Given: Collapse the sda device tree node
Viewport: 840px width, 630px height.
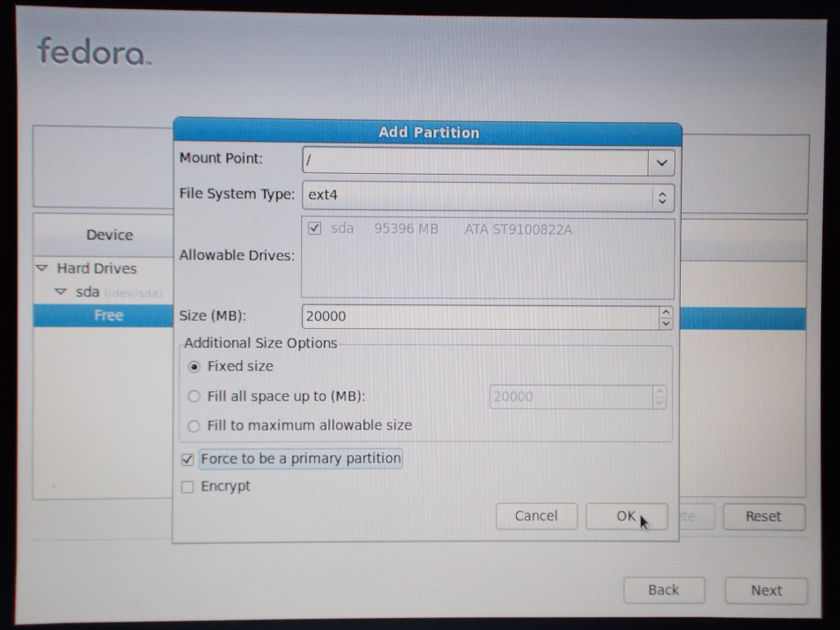Looking at the screenshot, I should coord(60,292).
